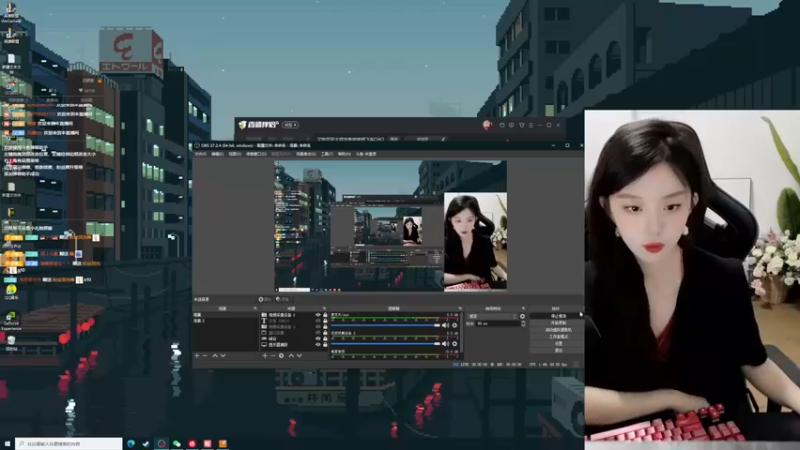
Task: Toggle lock on the window capture source
Action: pyautogui.click(x=326, y=333)
